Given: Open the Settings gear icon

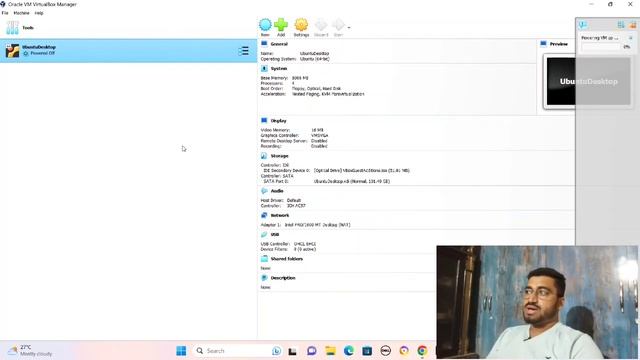Looking at the screenshot, I should coord(301,24).
